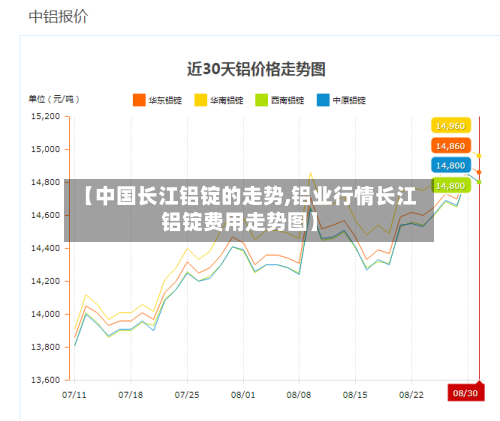Image resolution: width=500 pixels, height=421 pixels.
Task: Click the 15,000 y-axis label
Action: 46,149
